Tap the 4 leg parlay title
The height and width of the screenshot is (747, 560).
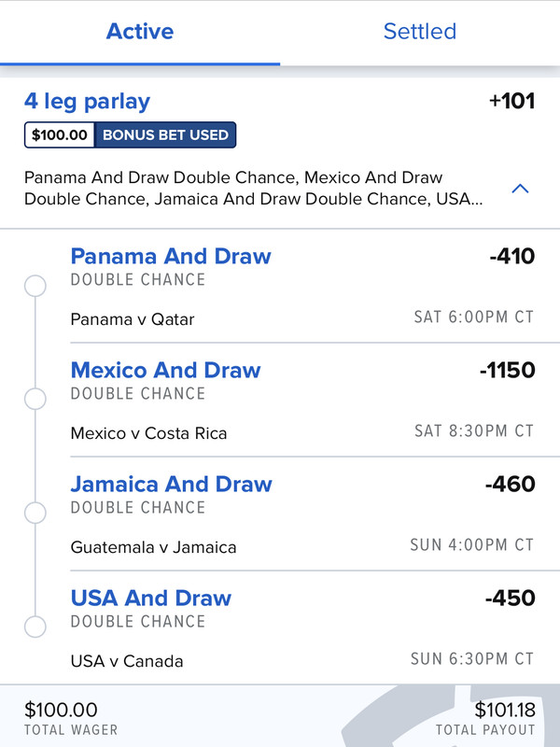pyautogui.click(x=87, y=101)
